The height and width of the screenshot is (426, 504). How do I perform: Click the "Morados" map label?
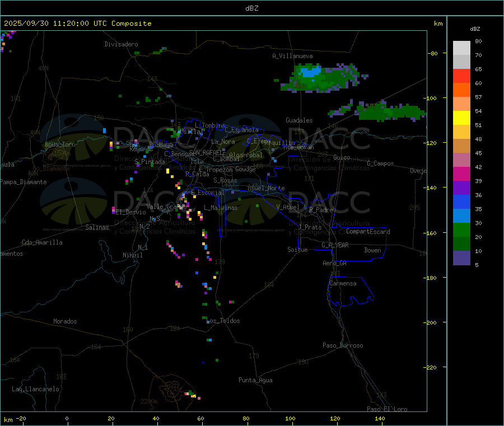66,321
